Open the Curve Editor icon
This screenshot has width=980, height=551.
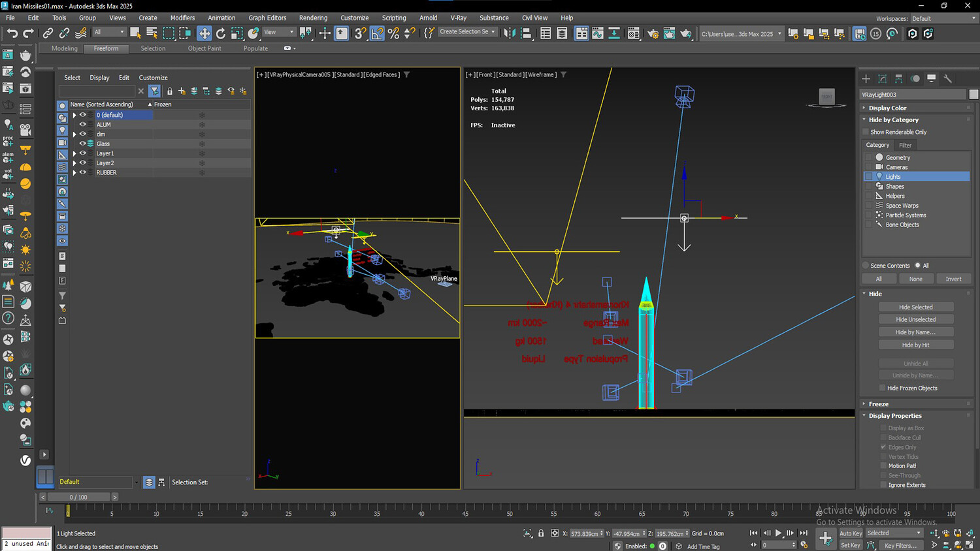pos(597,33)
